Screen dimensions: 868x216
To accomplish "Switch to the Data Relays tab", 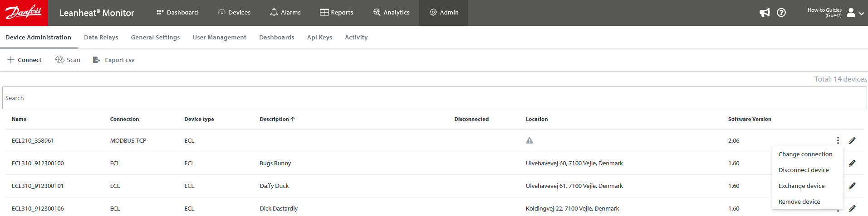I will (x=101, y=38).
